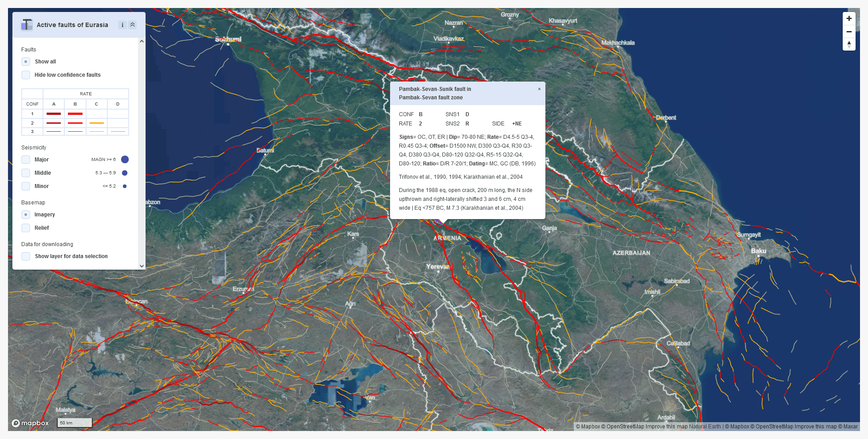
Task: Enable Show layer for data selection
Action: (x=26, y=256)
